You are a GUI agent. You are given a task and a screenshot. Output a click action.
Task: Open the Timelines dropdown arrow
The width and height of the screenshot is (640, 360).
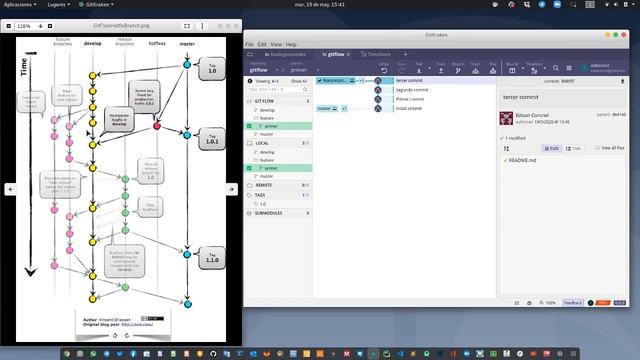click(x=545, y=68)
